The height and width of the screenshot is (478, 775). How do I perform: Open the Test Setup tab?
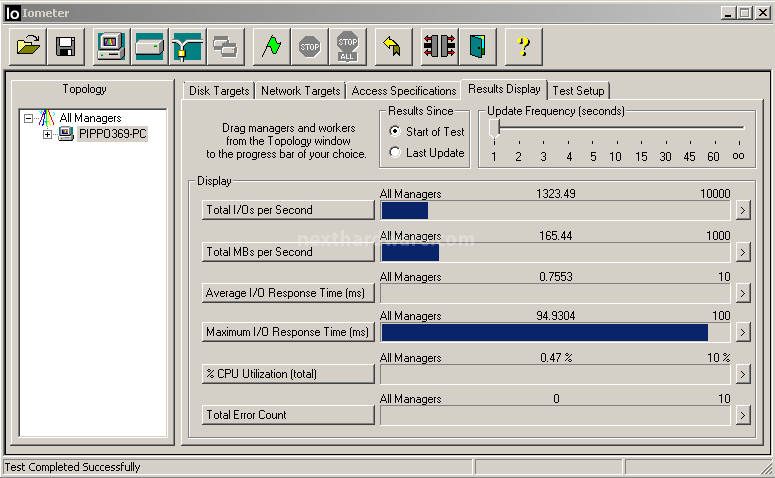[x=578, y=91]
